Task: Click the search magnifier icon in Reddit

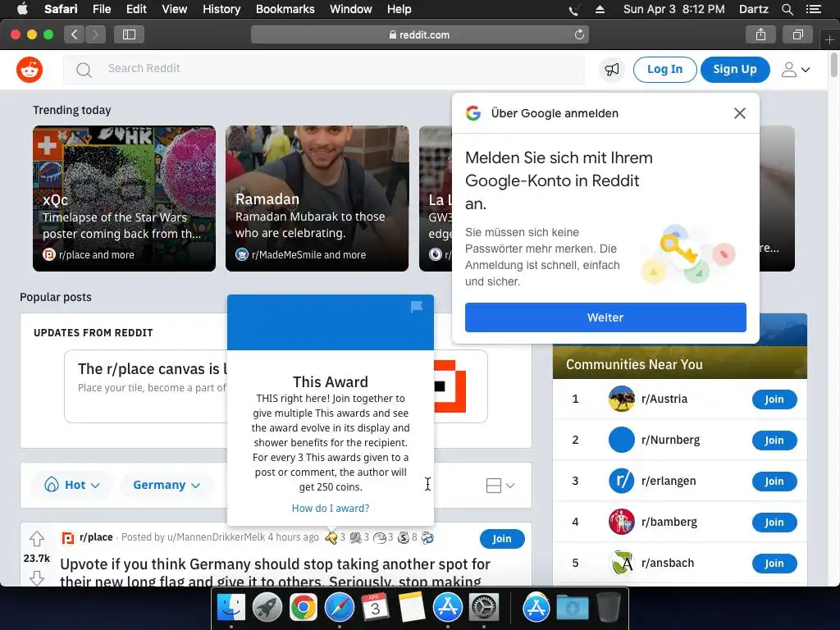Action: 84,70
